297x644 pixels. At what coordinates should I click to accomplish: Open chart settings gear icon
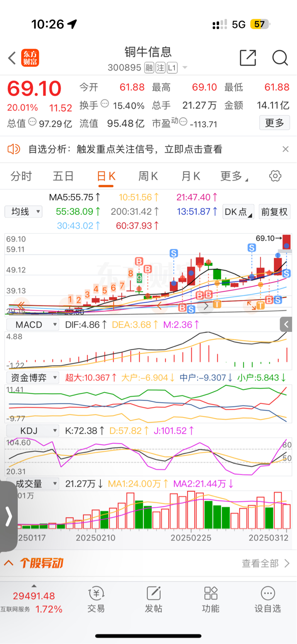tap(275, 176)
